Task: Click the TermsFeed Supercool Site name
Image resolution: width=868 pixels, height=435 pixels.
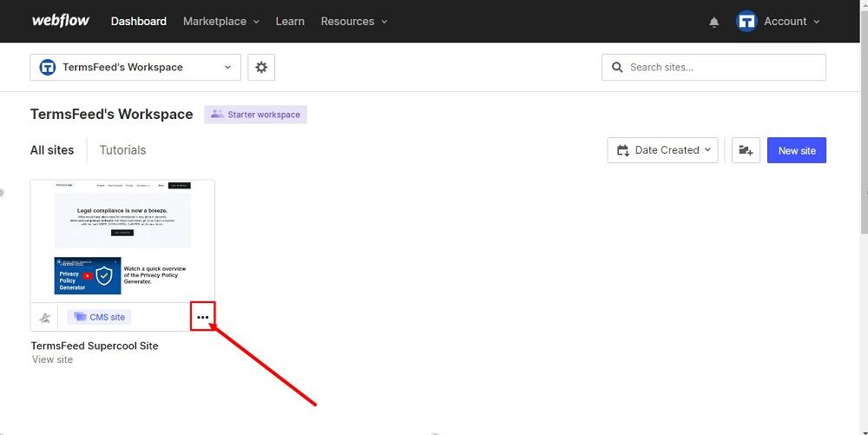Action: tap(95, 346)
